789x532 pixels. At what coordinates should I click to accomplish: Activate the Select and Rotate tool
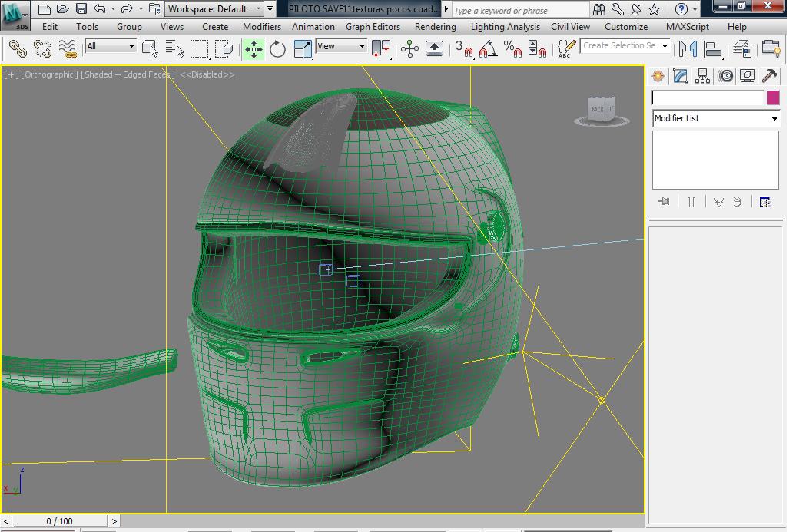point(277,49)
